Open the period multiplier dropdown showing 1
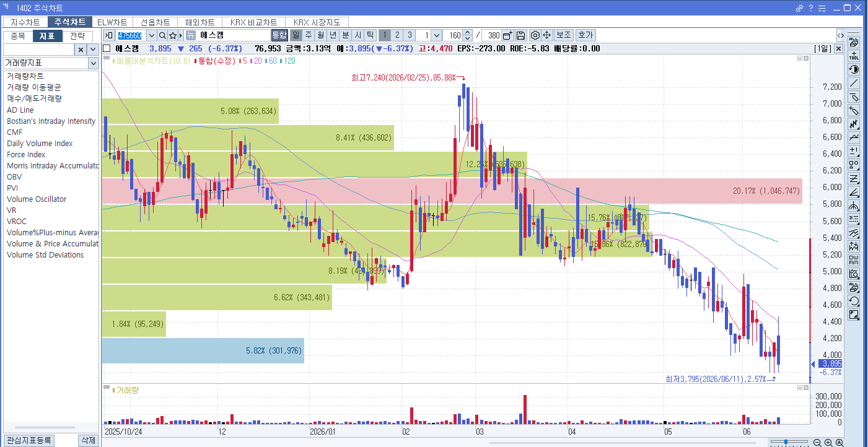 click(x=436, y=35)
